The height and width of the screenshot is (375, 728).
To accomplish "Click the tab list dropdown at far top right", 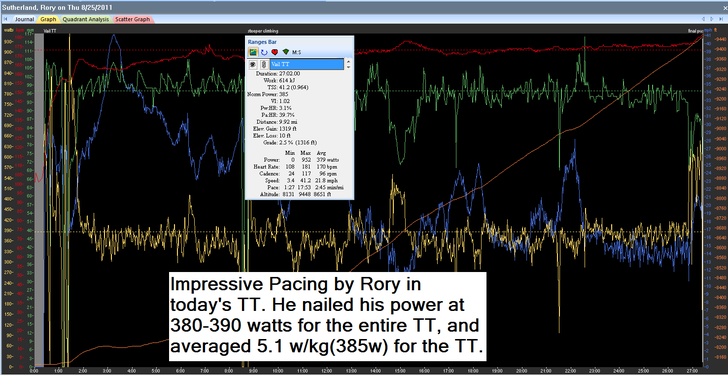I will (721, 19).
